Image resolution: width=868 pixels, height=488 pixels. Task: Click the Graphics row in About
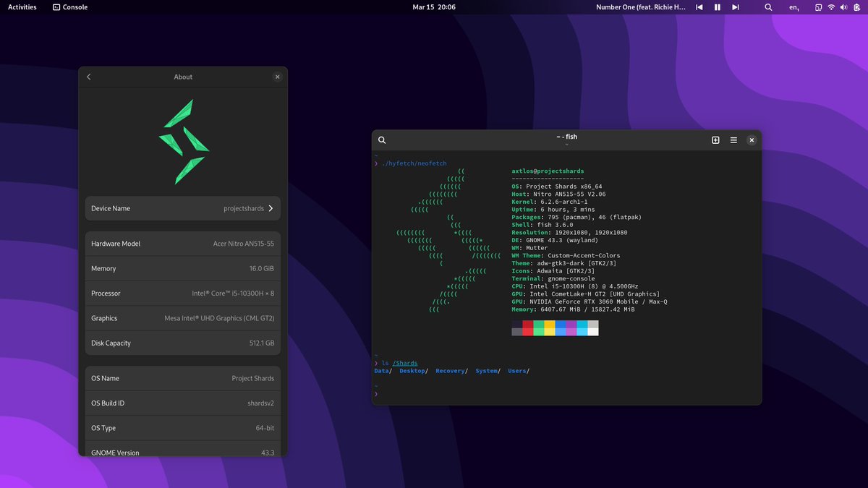click(183, 318)
